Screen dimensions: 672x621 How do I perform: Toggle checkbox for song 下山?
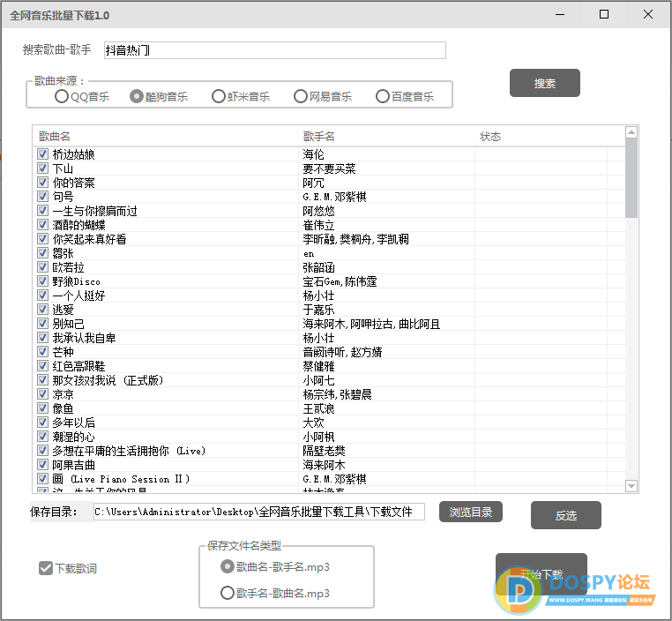click(x=43, y=168)
